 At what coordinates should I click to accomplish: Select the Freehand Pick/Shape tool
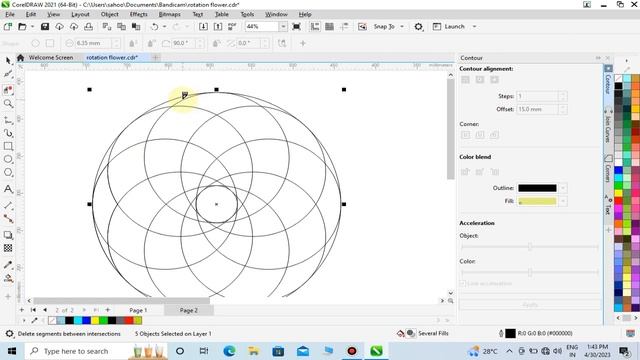click(8, 74)
